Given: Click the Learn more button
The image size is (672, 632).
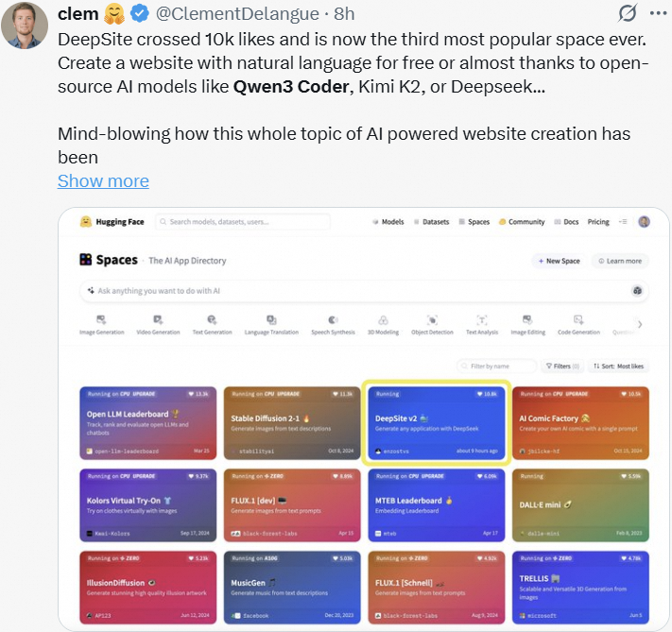Looking at the screenshot, I should pos(620,261).
